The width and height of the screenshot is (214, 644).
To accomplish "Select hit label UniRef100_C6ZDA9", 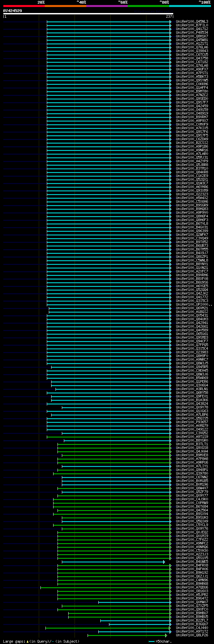I will tap(192, 139).
